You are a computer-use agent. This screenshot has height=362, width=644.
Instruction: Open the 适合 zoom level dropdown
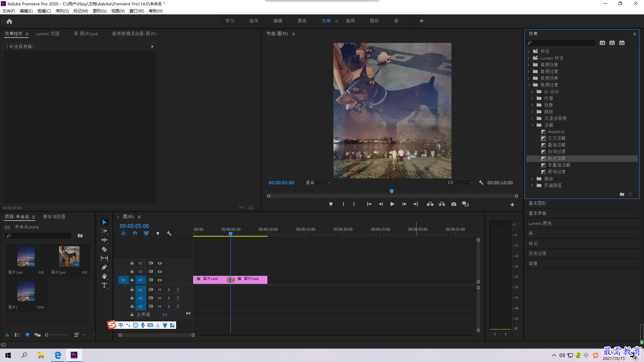point(317,183)
